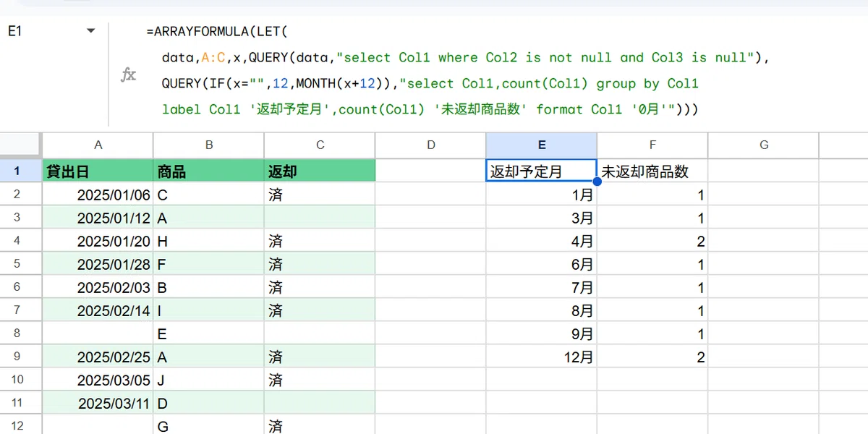Click the date cell 2025/03/05

98,380
